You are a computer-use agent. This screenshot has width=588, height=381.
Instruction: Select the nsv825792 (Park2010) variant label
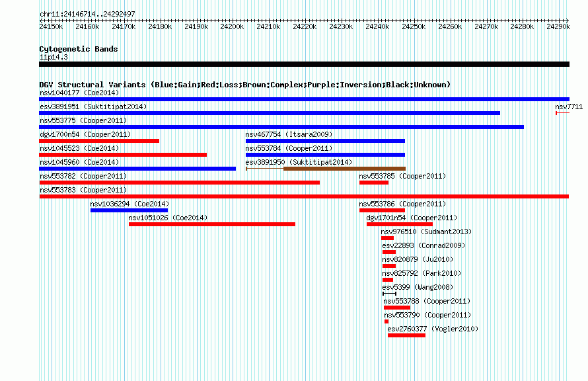[x=422, y=273]
